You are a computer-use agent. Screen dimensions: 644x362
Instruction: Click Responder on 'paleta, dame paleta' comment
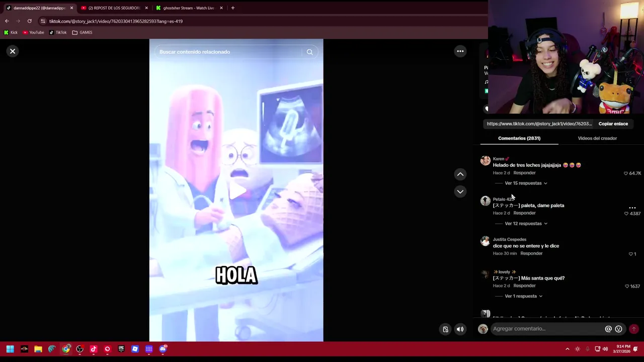[x=524, y=213]
